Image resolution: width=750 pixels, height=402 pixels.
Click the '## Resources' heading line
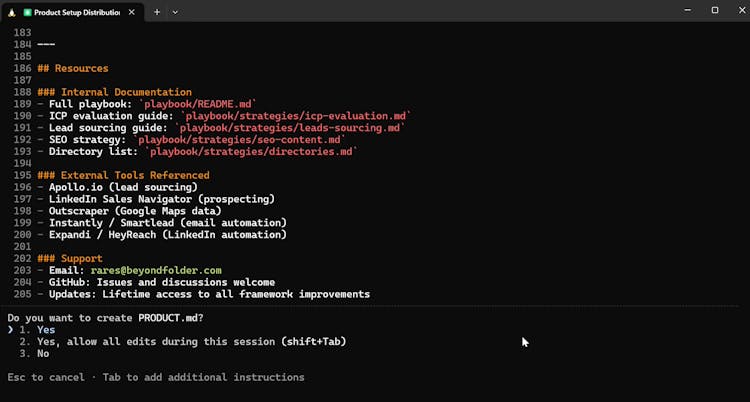coord(72,68)
